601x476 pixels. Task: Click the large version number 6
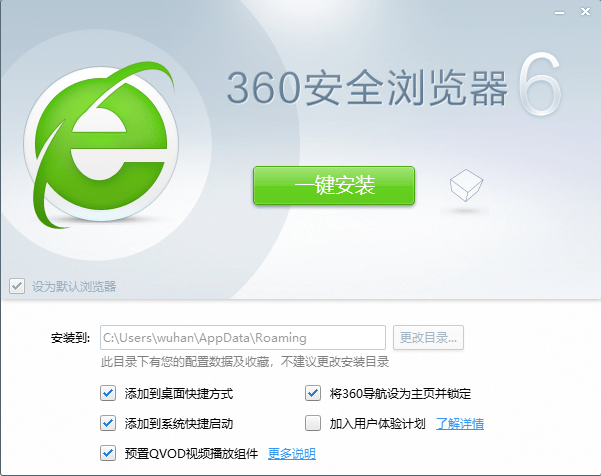click(x=540, y=84)
